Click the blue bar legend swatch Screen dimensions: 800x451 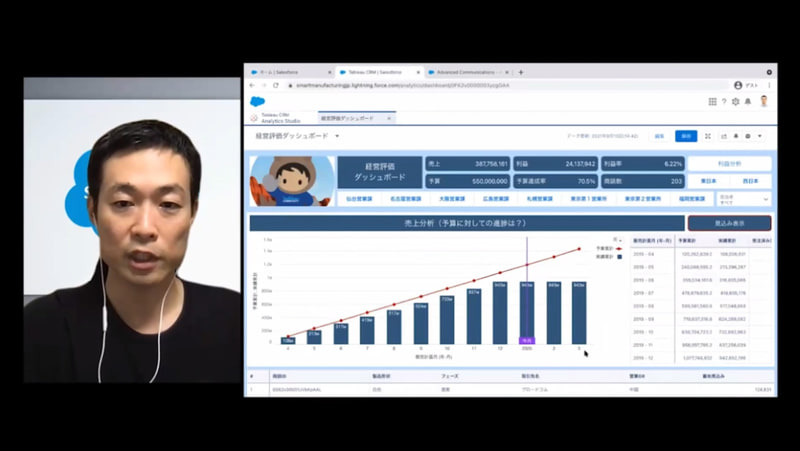[x=619, y=257]
